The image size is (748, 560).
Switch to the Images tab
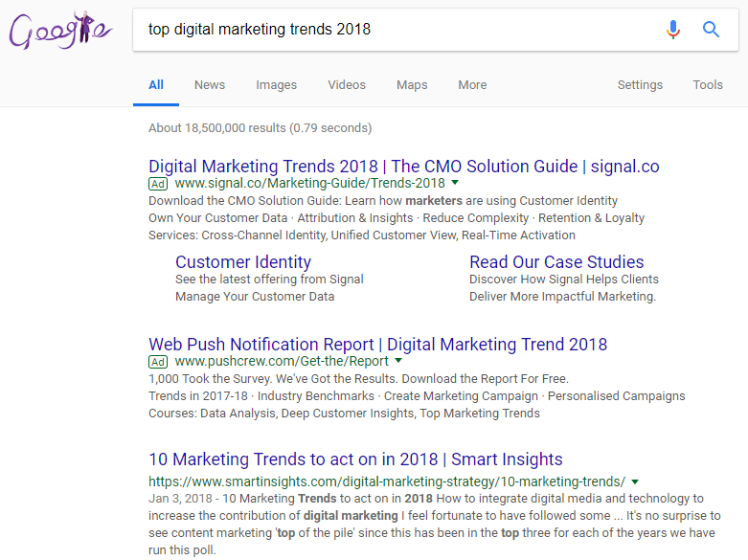[276, 85]
